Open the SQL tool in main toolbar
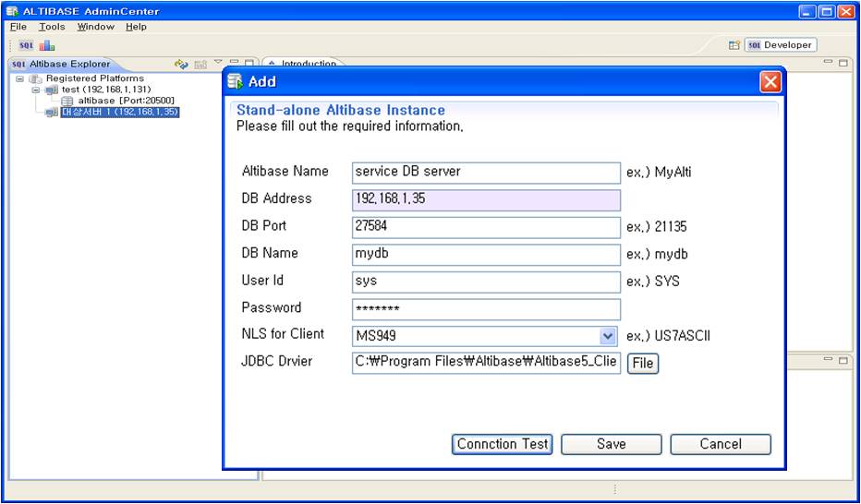Image resolution: width=861 pixels, height=504 pixels. 26,45
